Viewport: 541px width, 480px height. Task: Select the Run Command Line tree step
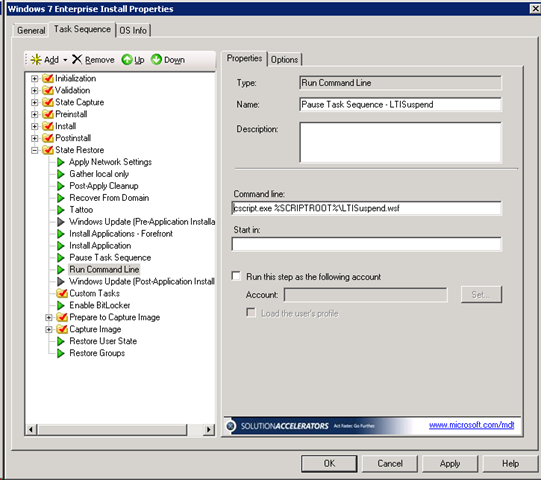pyautogui.click(x=104, y=270)
